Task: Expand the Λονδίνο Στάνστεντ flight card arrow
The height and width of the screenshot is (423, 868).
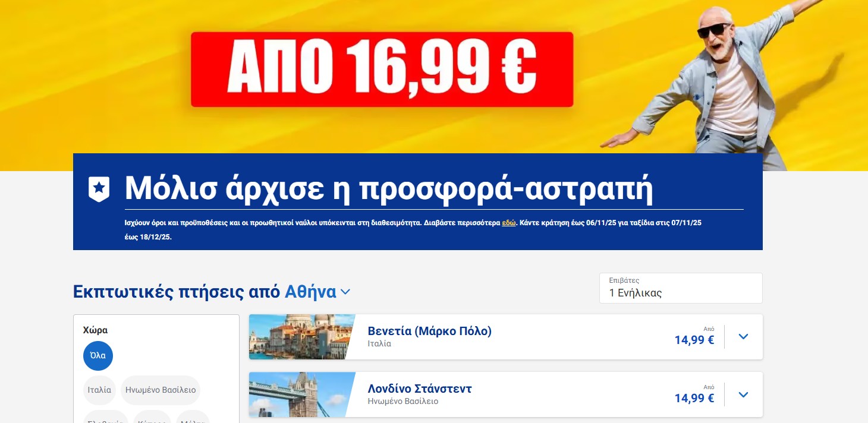Action: pos(743,394)
